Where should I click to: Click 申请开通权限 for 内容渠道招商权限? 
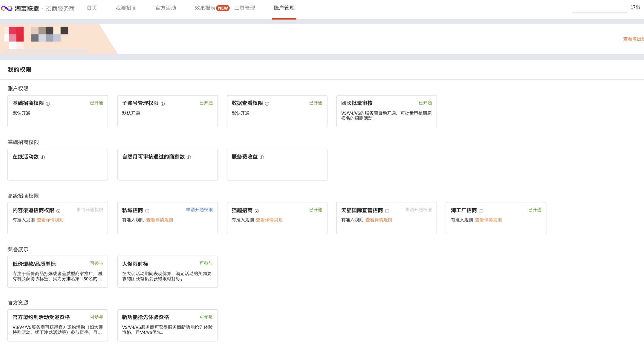90,210
